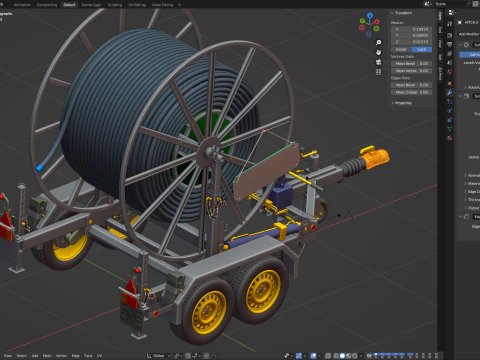Open the Particles properties tab icon
This screenshot has width=480, height=360.
[449, 102]
